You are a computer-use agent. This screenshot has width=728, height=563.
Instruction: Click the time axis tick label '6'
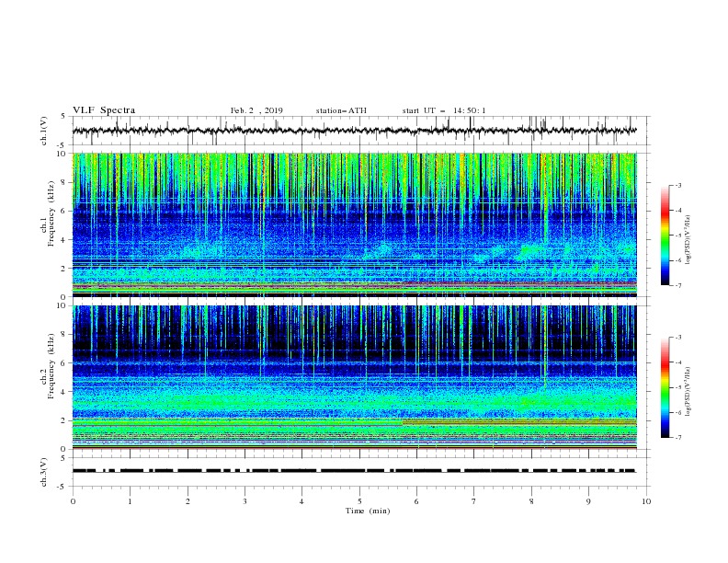click(x=416, y=501)
